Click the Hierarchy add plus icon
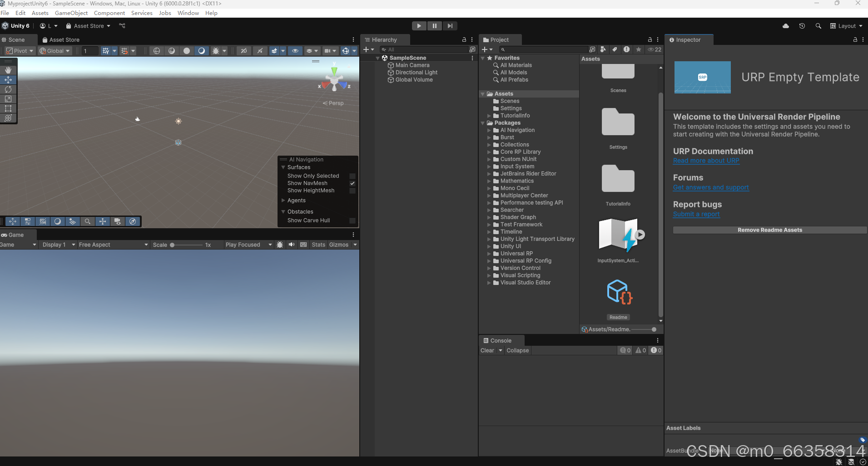The height and width of the screenshot is (466, 868). [x=366, y=49]
